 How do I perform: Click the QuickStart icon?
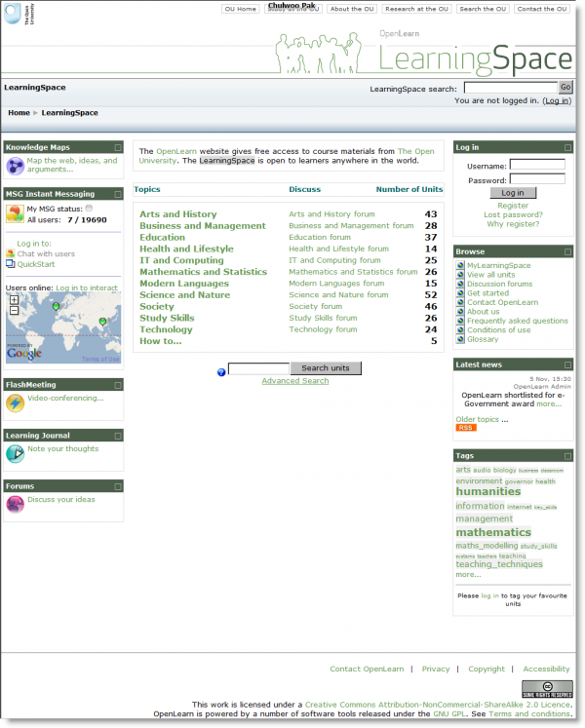pyautogui.click(x=10, y=264)
